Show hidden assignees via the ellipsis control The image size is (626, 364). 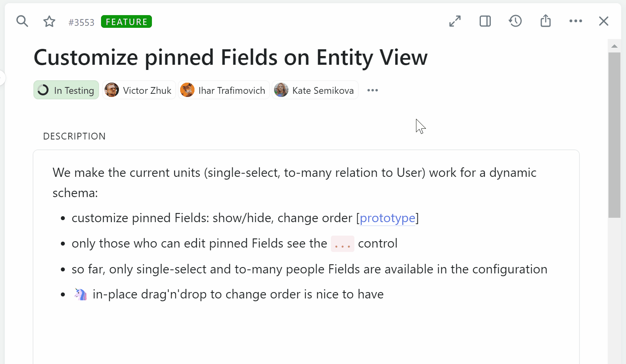pos(372,90)
